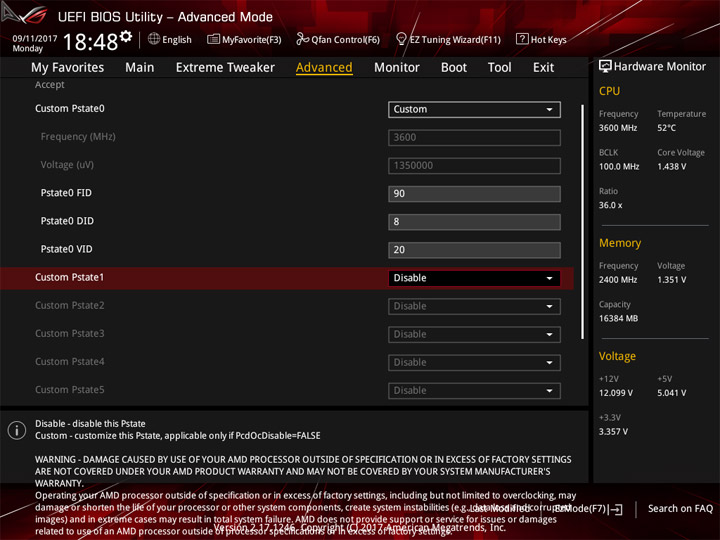Open the Extreme Tweaker tab
This screenshot has height=540, width=720.
point(225,68)
